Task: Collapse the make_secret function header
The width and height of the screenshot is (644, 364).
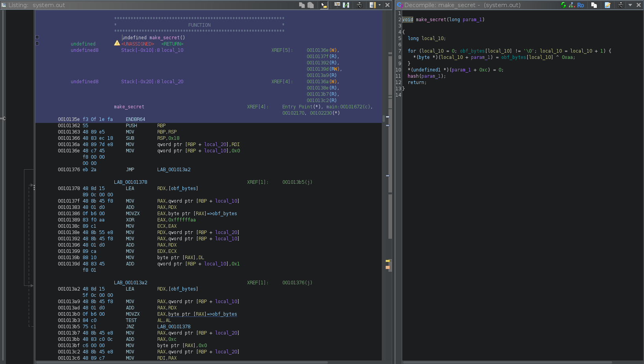Action: click(37, 37)
